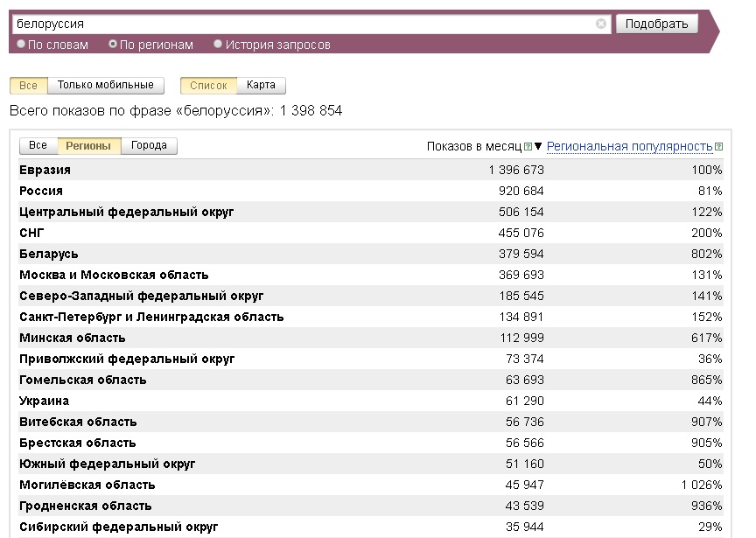Screen dimensions: 756x538
Task: Switch to the "Города" tab
Action: (149, 146)
